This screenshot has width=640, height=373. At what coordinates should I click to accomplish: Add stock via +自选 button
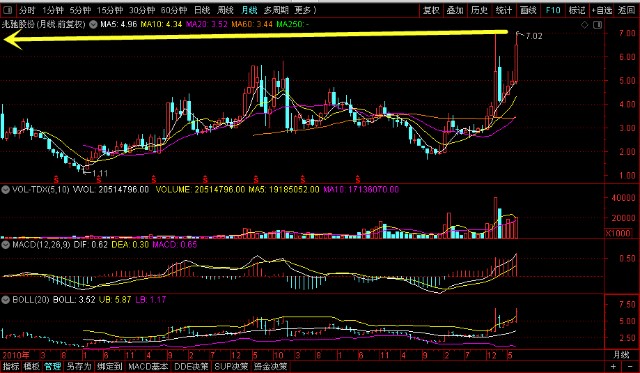[602, 10]
